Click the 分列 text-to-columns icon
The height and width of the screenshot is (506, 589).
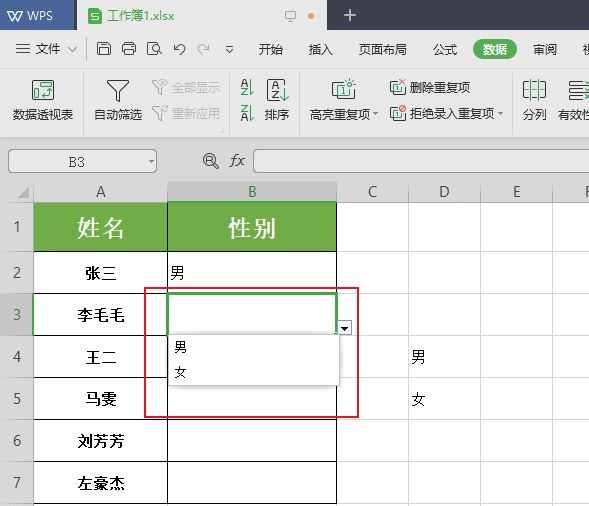pyautogui.click(x=534, y=90)
